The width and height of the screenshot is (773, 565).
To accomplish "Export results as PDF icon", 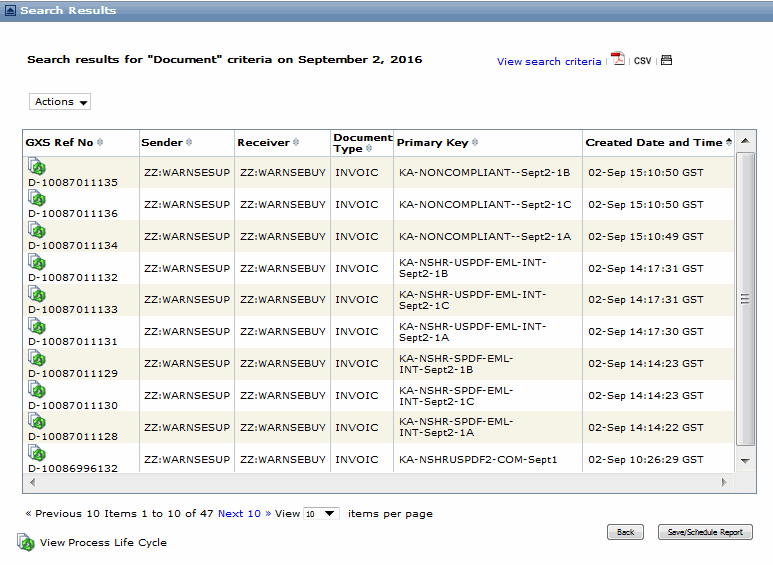I will pyautogui.click(x=618, y=59).
